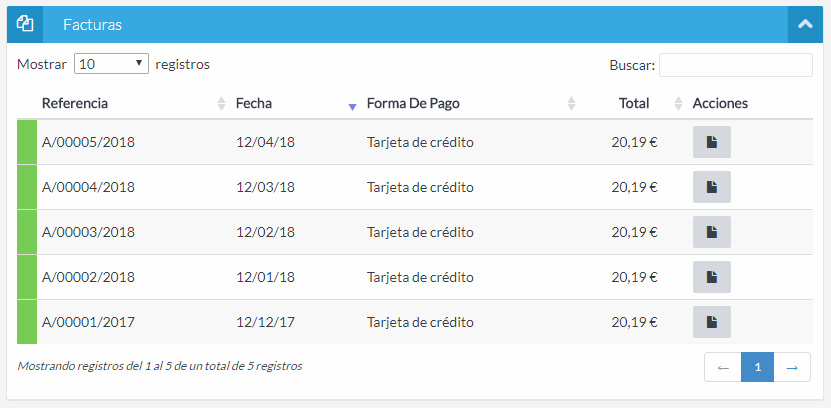
Task: Sort table by Forma De Pago
Action: click(x=413, y=103)
